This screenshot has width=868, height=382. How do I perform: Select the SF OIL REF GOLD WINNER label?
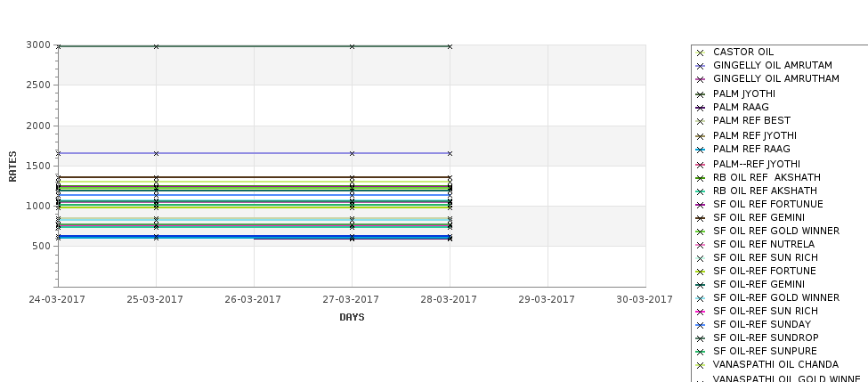[x=776, y=231]
